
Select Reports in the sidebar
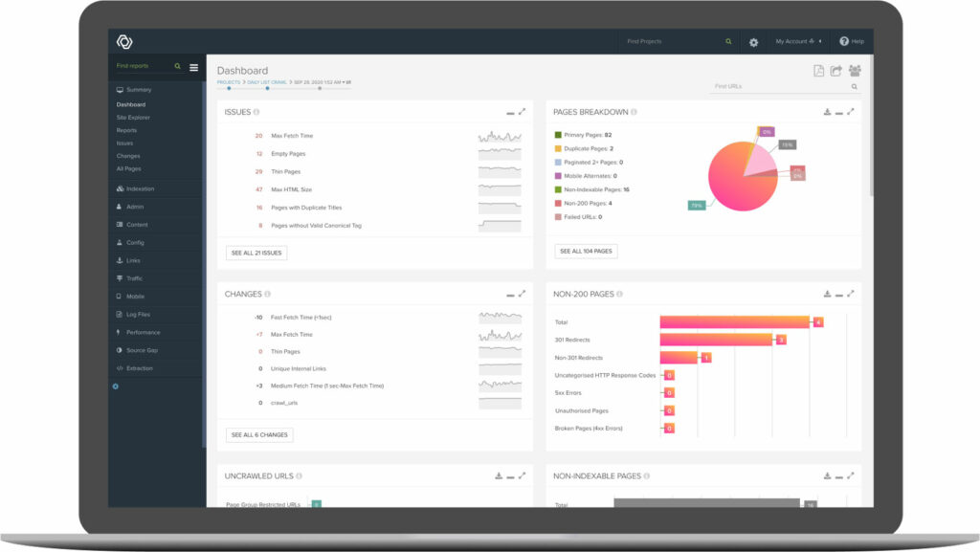point(126,130)
